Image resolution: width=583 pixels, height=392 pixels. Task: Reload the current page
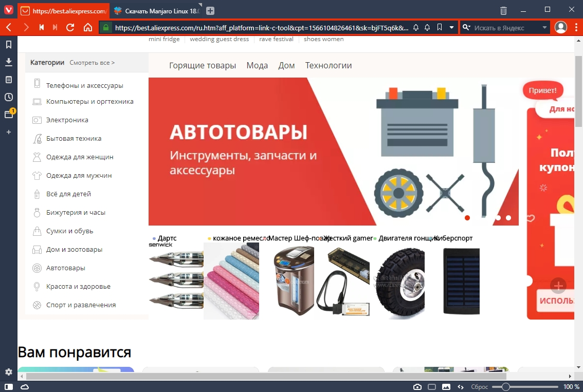70,27
